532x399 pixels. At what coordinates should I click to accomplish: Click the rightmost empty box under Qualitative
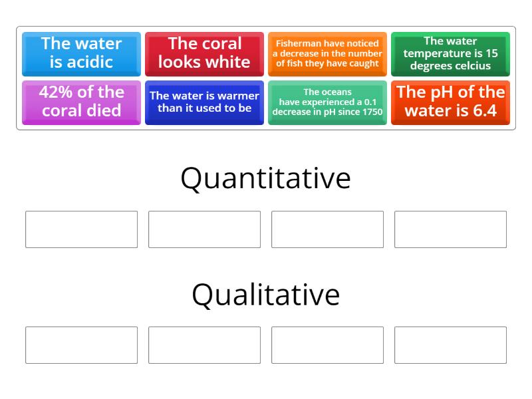click(450, 345)
